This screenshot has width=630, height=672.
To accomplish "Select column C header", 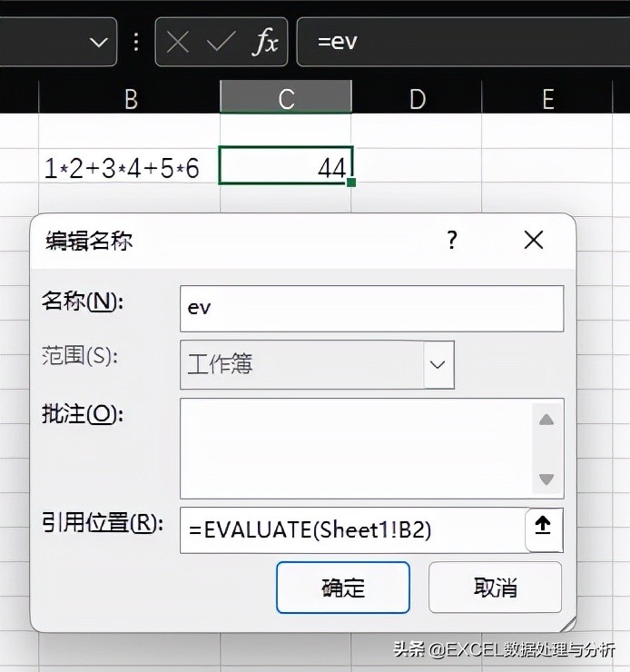I will pos(286,98).
